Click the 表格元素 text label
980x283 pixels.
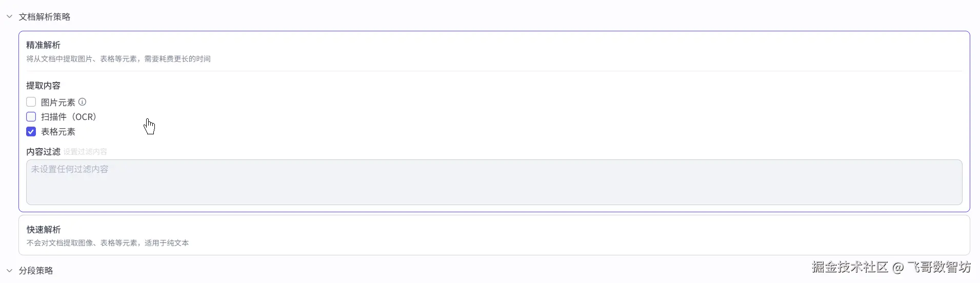click(x=58, y=132)
